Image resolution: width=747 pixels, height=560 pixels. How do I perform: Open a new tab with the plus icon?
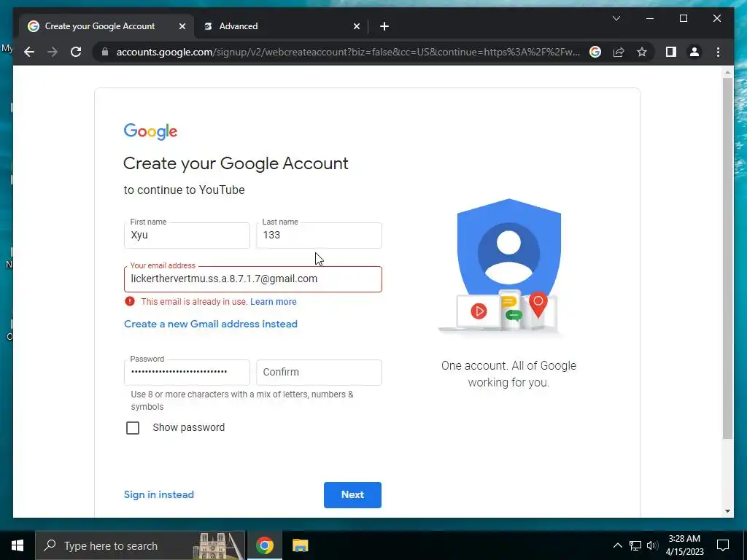[384, 26]
